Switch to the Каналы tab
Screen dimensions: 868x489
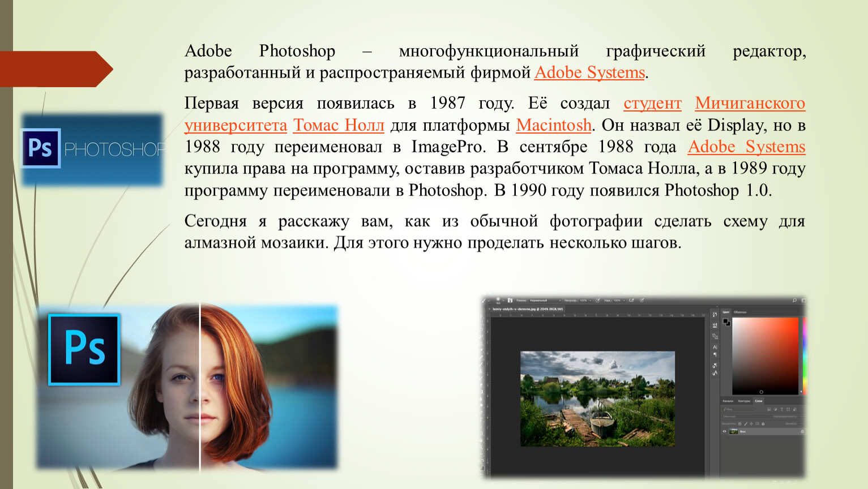click(728, 401)
